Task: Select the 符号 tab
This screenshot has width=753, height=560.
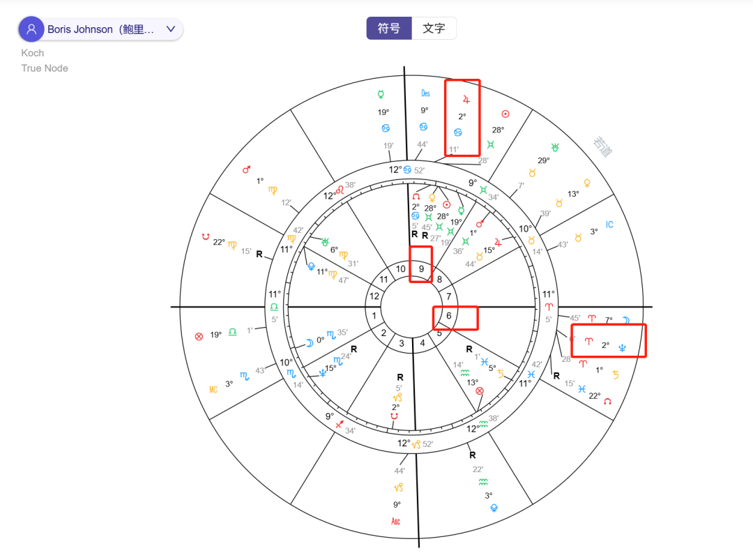Action: (388, 28)
